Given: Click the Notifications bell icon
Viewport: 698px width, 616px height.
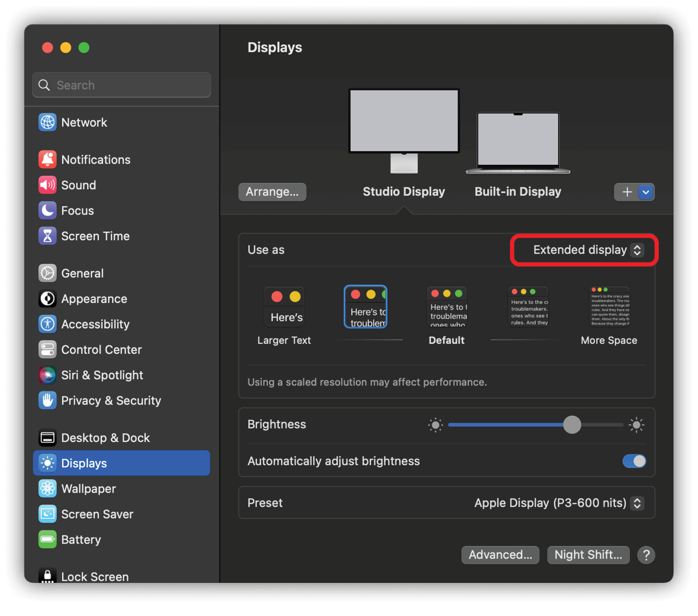Looking at the screenshot, I should pos(47,159).
